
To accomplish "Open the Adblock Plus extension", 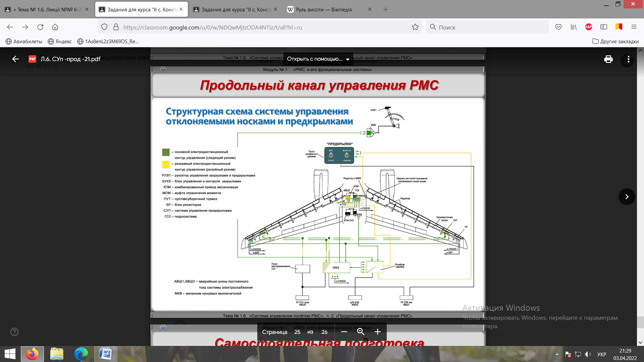I will point(589,27).
